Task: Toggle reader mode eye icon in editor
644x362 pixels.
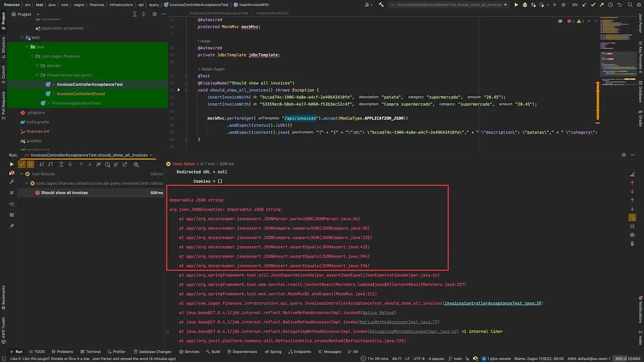Action: click(560, 21)
